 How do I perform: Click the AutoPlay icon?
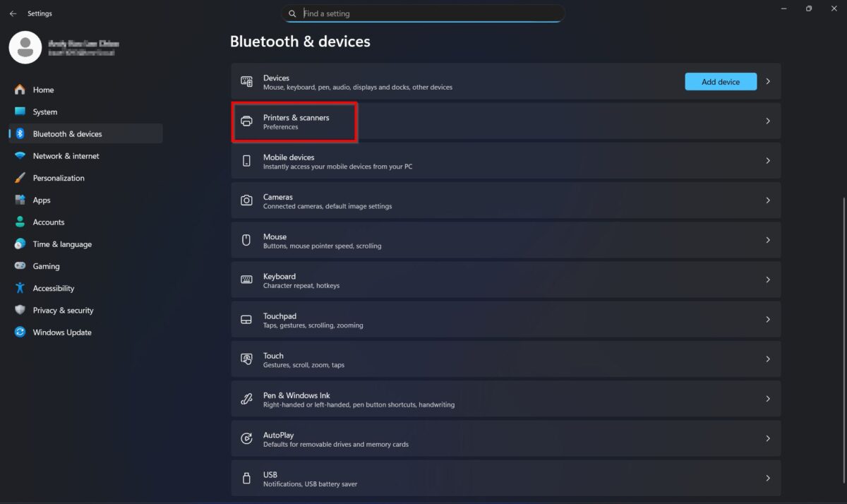pyautogui.click(x=246, y=438)
